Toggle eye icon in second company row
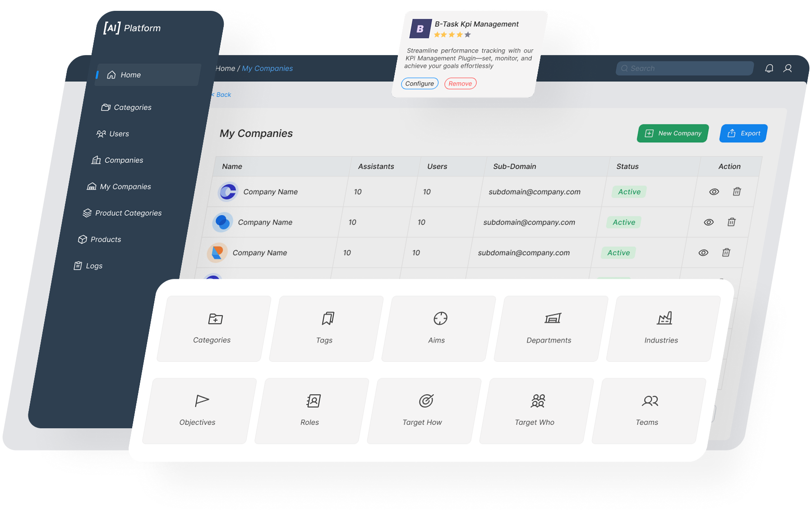Image resolution: width=812 pixels, height=519 pixels. point(709,222)
